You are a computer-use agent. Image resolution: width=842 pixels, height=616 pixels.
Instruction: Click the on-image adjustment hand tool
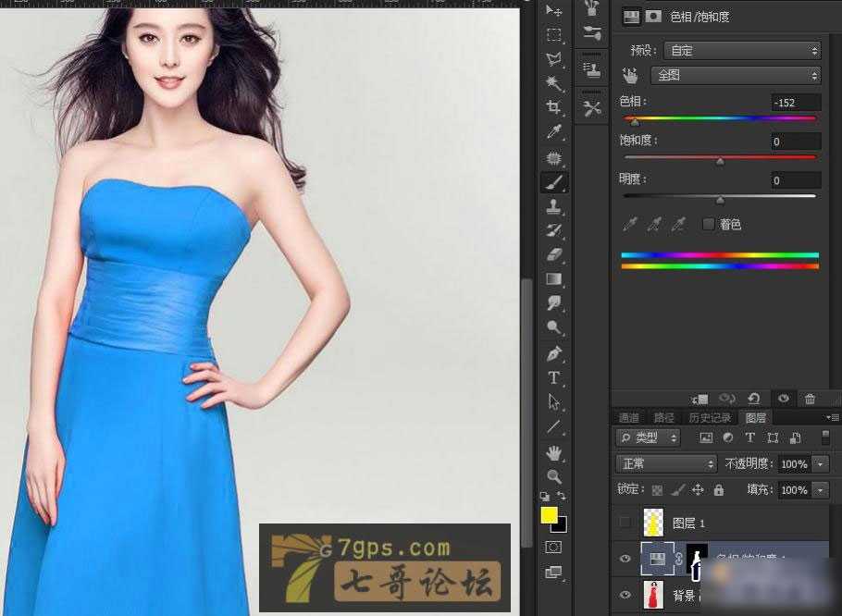coord(630,75)
